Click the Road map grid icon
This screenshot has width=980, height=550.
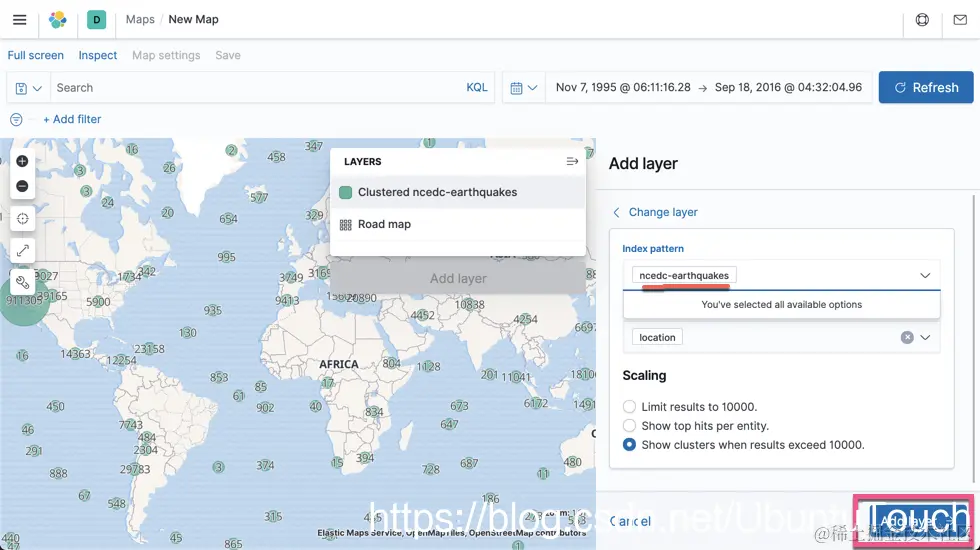point(346,225)
